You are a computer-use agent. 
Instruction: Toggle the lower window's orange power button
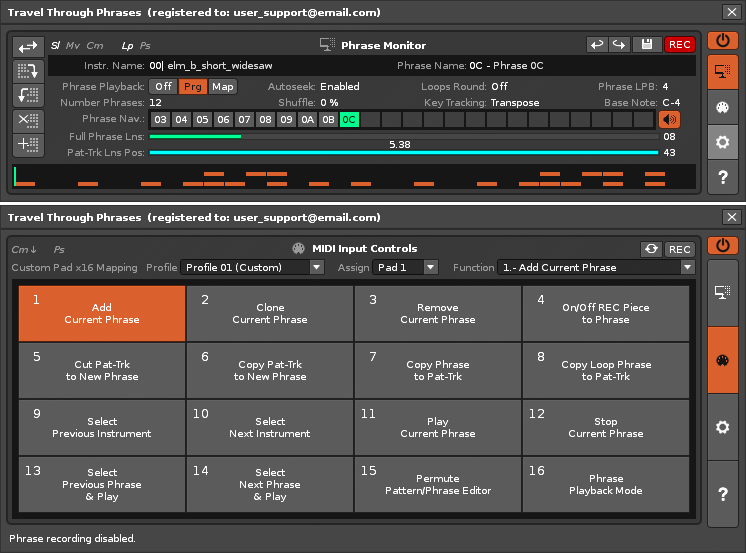722,245
